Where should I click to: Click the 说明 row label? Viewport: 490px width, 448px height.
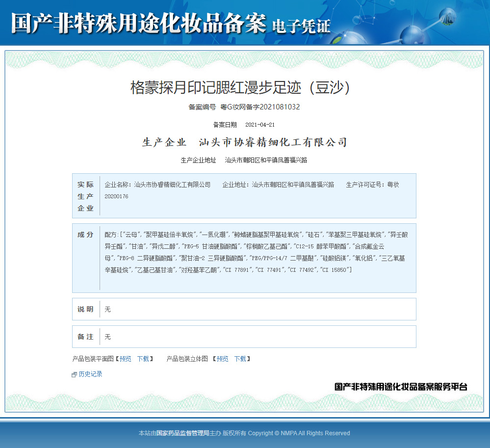coord(85,309)
